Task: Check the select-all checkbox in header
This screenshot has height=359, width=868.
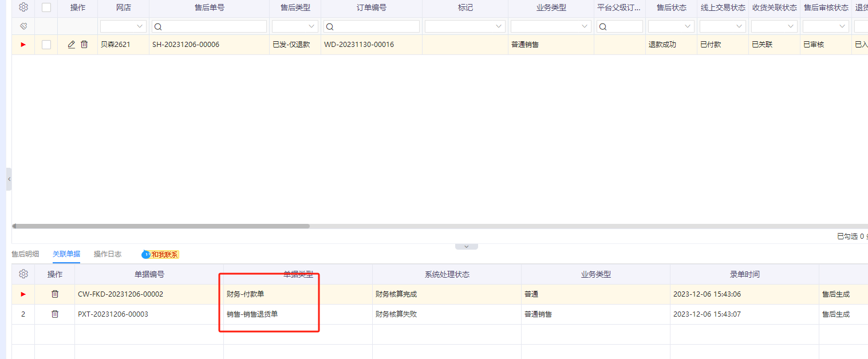Action: tap(46, 7)
